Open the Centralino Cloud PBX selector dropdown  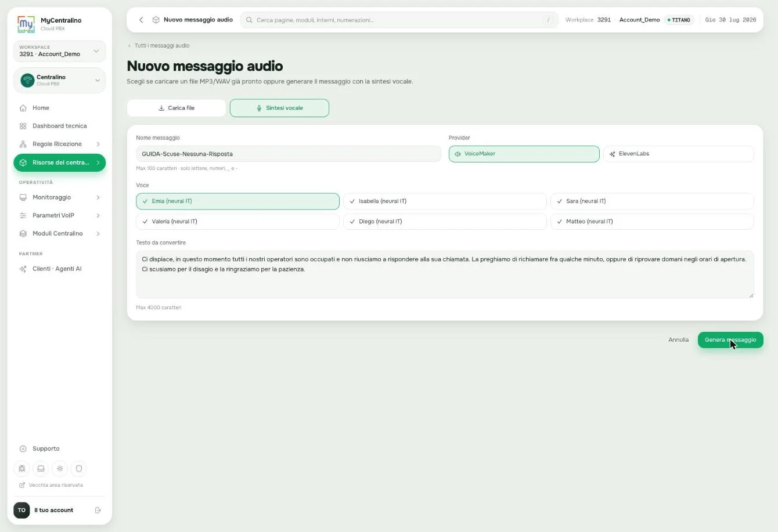(x=59, y=80)
